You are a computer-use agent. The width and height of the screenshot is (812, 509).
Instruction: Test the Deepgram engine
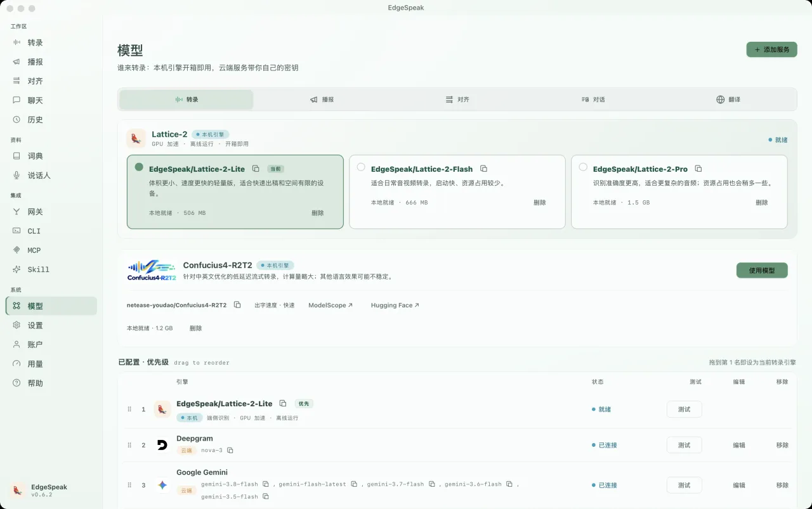click(x=684, y=445)
